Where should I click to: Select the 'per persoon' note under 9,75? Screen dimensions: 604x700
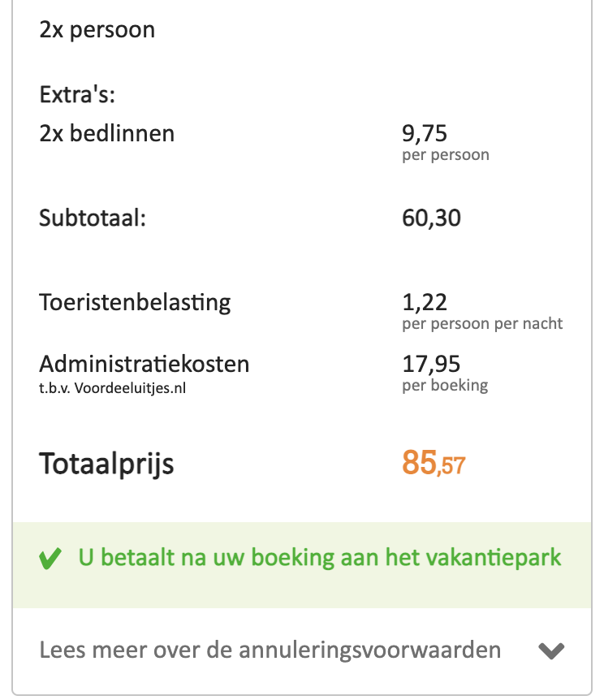click(446, 155)
